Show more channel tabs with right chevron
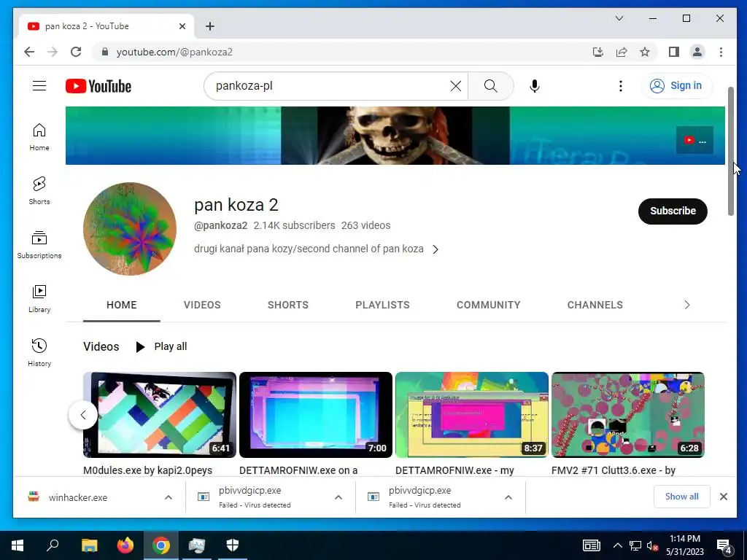This screenshot has height=560, width=747. pyautogui.click(x=686, y=305)
